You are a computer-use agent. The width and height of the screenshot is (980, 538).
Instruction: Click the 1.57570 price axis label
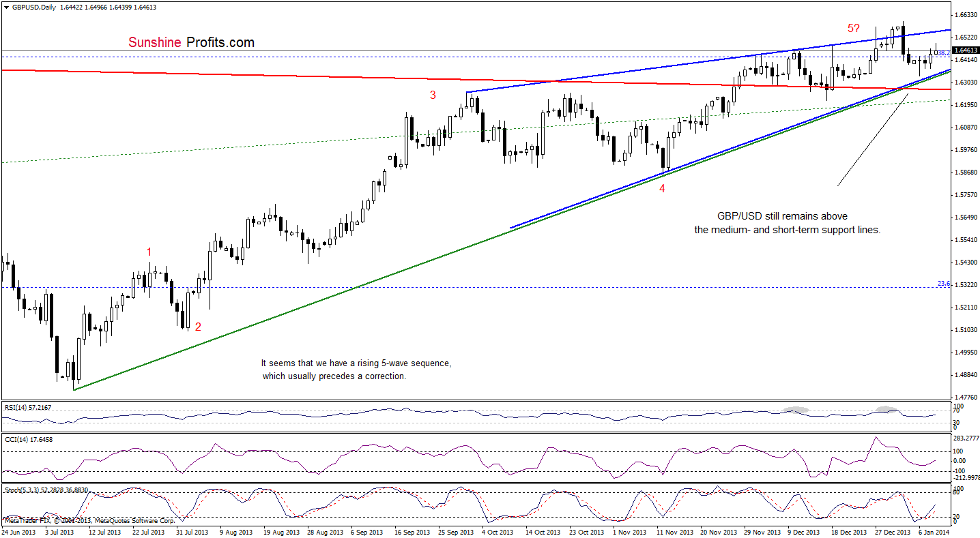[x=966, y=194]
